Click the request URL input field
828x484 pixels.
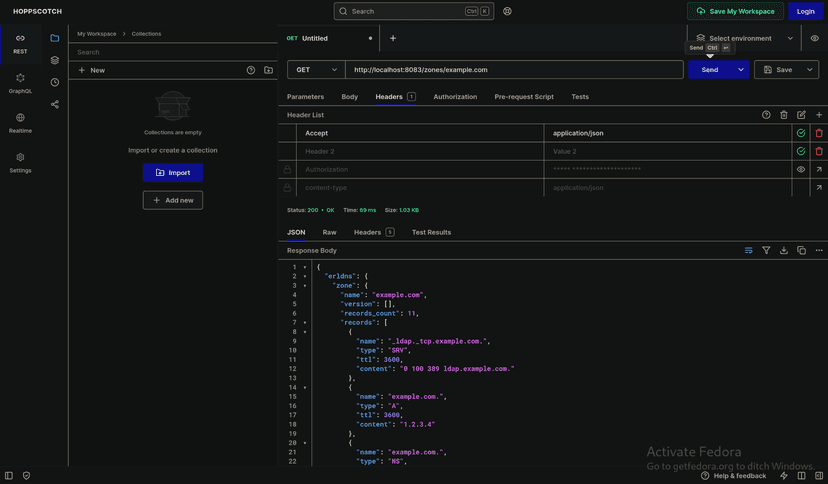(514, 70)
